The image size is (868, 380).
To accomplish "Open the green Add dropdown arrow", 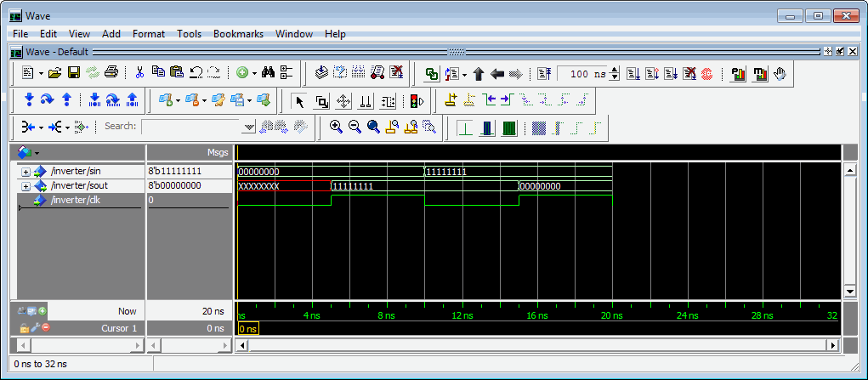I will 255,72.
